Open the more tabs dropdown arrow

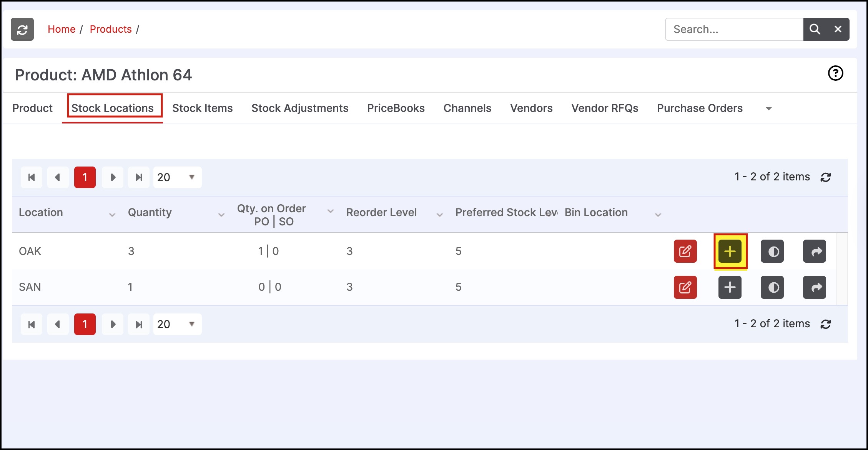click(769, 109)
